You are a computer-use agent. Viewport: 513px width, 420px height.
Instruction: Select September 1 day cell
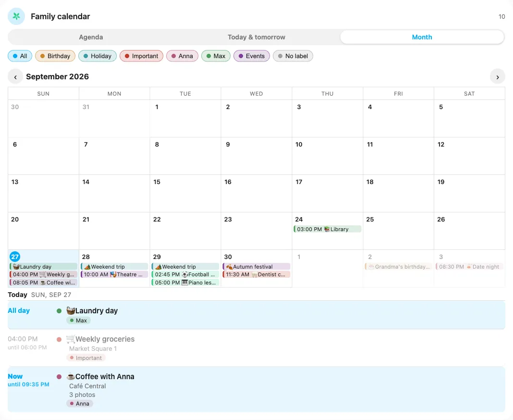tap(185, 119)
